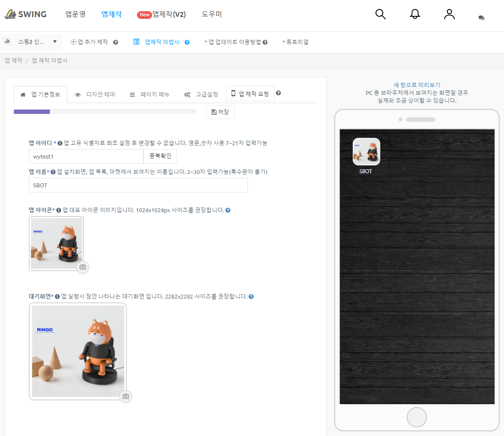Open 앱제작 menu
The width and height of the screenshot is (504, 436).
point(111,14)
